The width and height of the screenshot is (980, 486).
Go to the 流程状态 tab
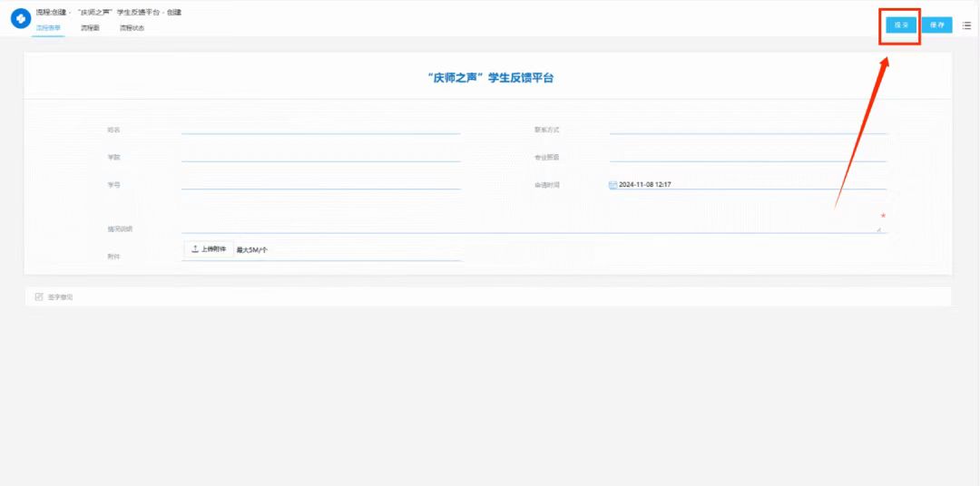coord(132,28)
